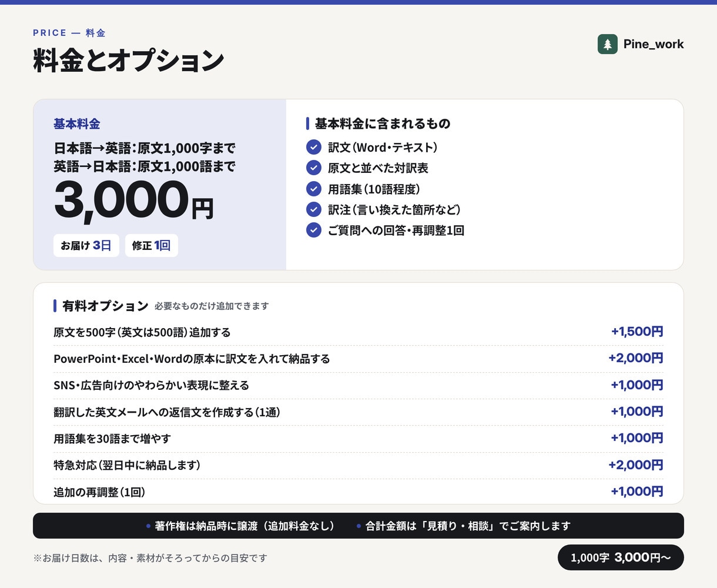Click the SNS・広告向け option row
The image size is (717, 588).
358,385
